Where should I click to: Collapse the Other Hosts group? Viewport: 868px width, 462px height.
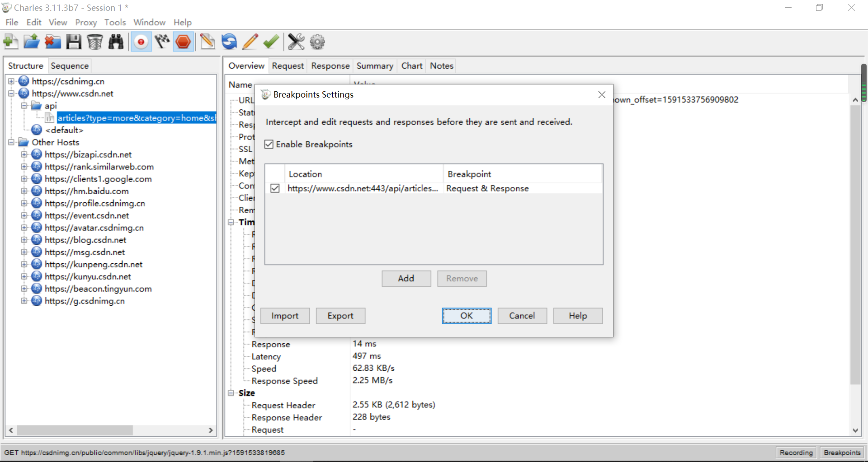pos(11,142)
